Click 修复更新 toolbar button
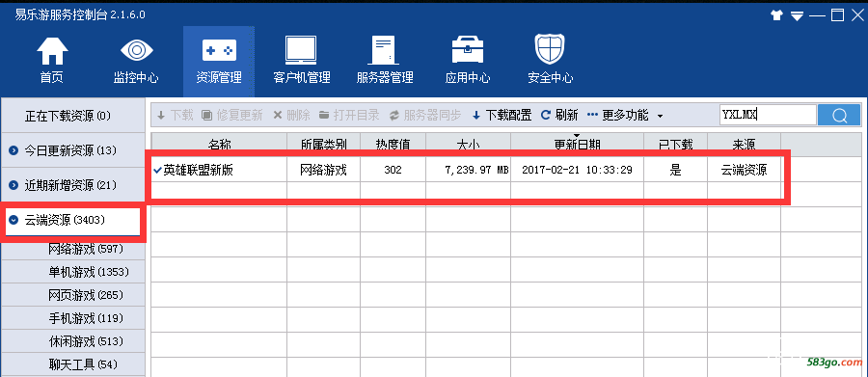The height and width of the screenshot is (377, 868). [x=231, y=115]
